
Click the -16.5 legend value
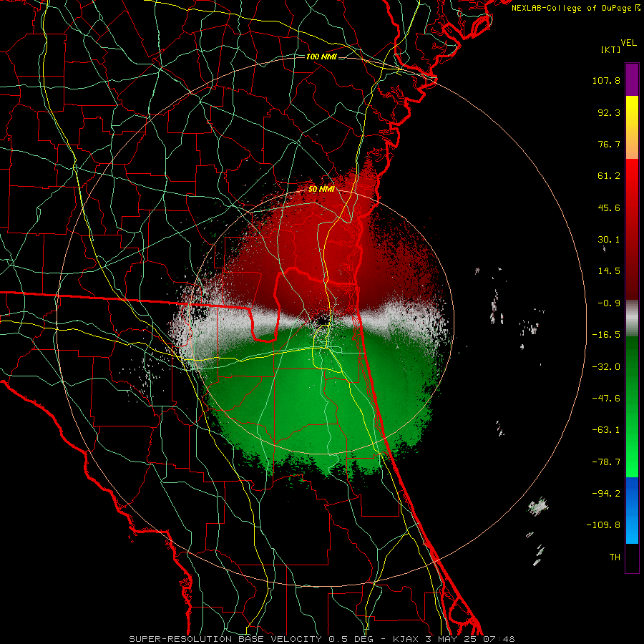pyautogui.click(x=606, y=335)
